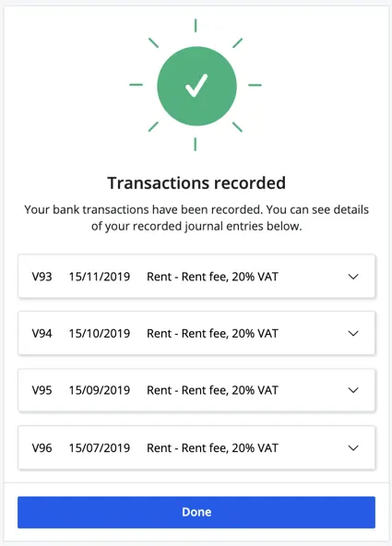Click the 15/07/2019 entry date
This screenshot has width=392, height=546.
[100, 448]
